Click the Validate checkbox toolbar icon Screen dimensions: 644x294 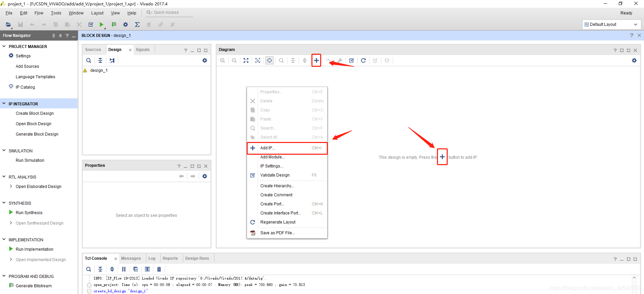tap(91, 24)
